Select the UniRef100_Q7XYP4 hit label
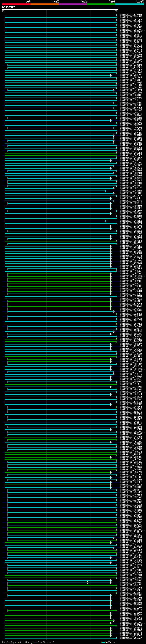 (131, 65)
